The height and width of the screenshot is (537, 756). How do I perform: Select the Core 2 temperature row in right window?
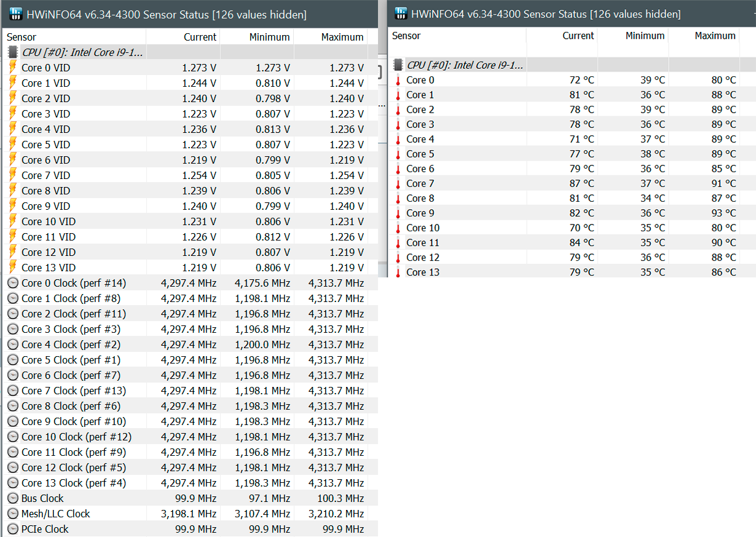click(x=572, y=109)
